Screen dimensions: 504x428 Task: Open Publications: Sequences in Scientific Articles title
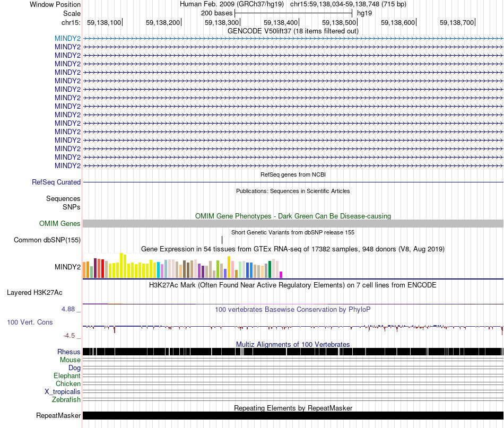pos(293,191)
